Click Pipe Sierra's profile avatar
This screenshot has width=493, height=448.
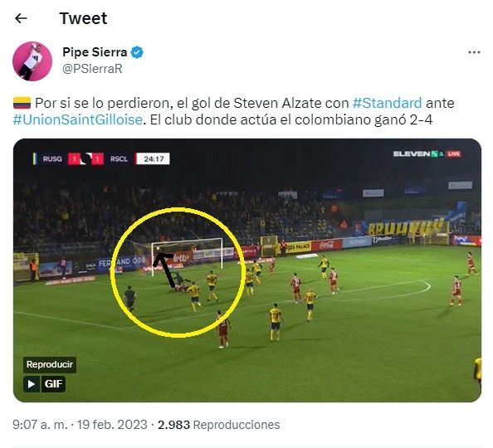pos(32,61)
